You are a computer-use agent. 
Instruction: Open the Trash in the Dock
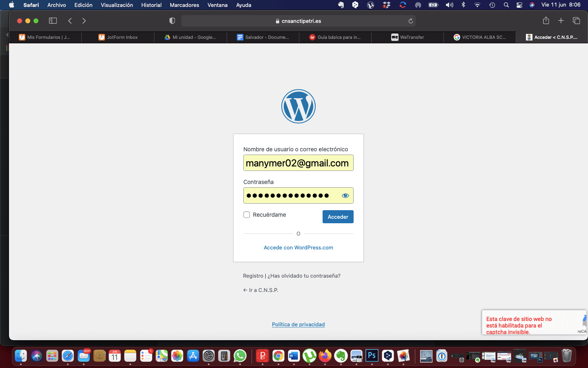(x=567, y=356)
